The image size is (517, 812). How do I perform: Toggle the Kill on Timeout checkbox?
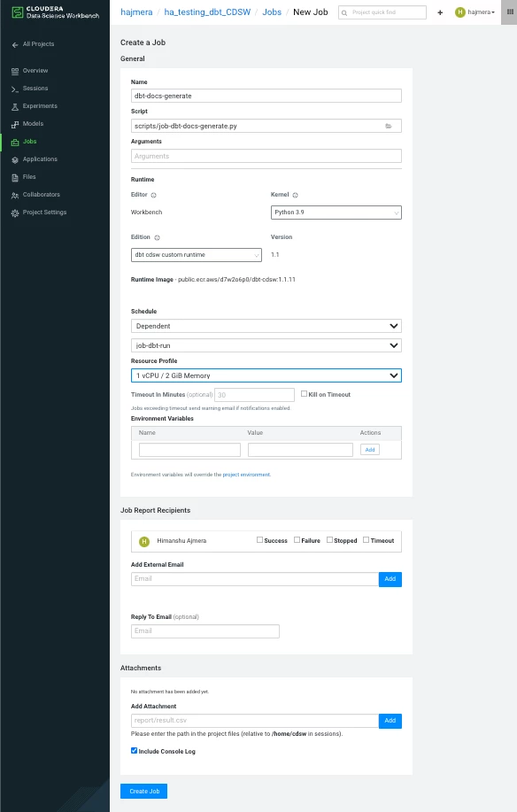[304, 393]
